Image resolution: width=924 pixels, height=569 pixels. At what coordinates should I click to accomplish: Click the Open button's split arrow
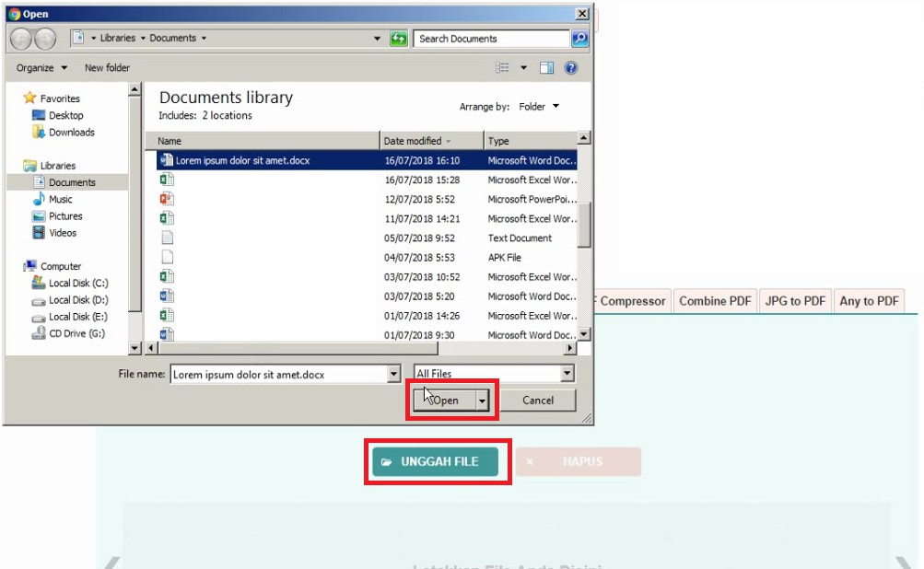tap(482, 401)
